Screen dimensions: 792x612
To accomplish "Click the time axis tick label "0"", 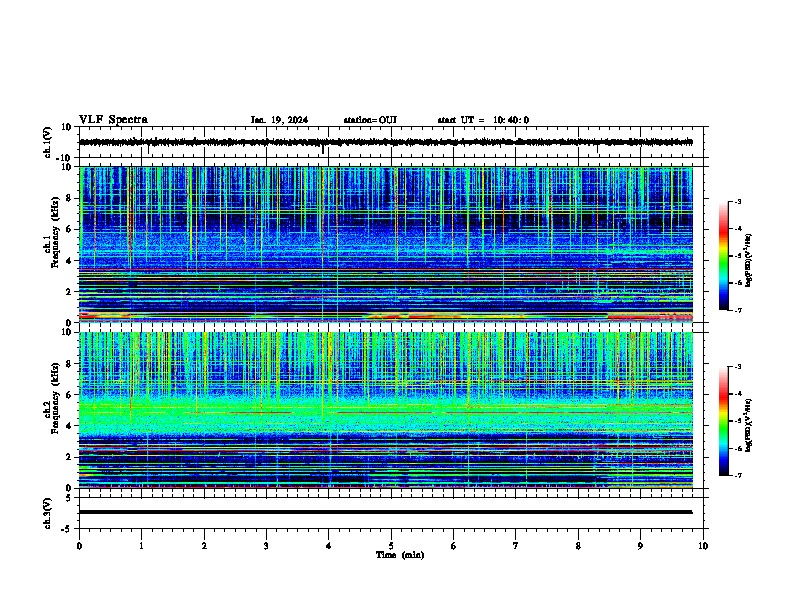I will pos(79,546).
